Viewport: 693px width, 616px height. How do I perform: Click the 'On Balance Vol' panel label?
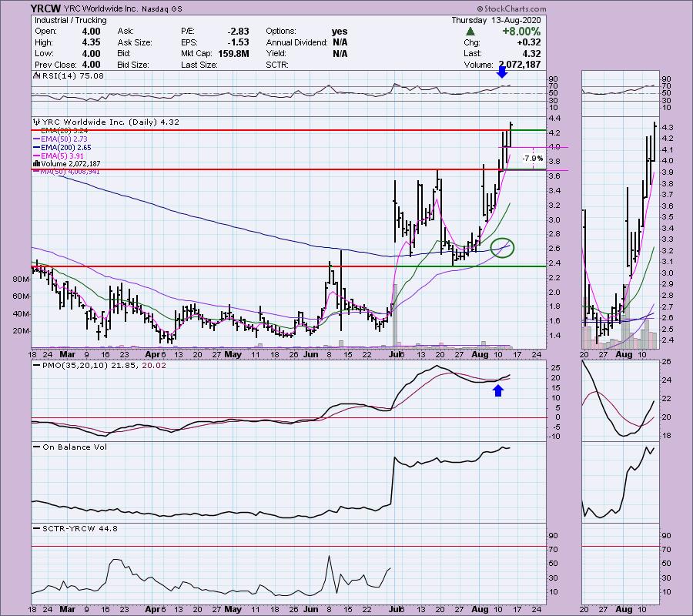(x=75, y=447)
